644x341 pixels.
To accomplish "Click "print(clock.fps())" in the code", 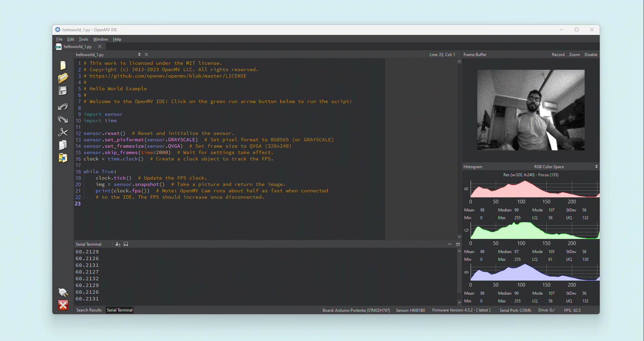I will click(122, 191).
